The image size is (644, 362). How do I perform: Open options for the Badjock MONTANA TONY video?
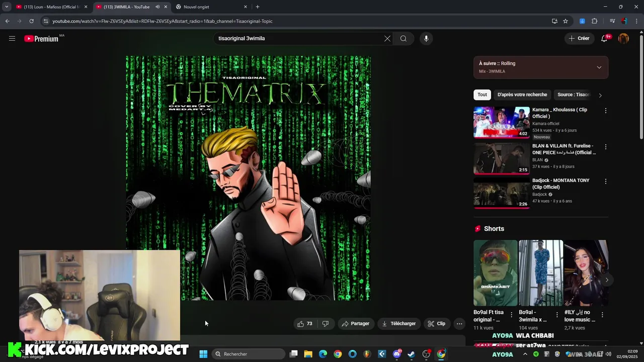(x=606, y=181)
